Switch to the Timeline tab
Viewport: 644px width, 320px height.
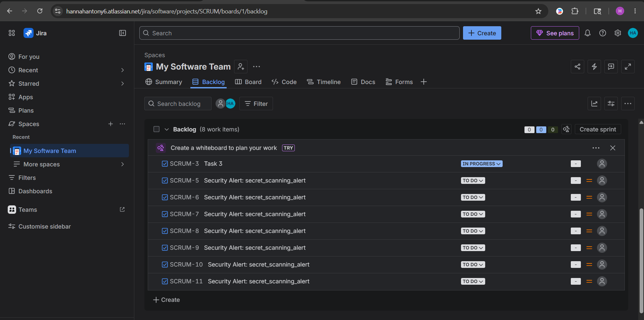[324, 82]
